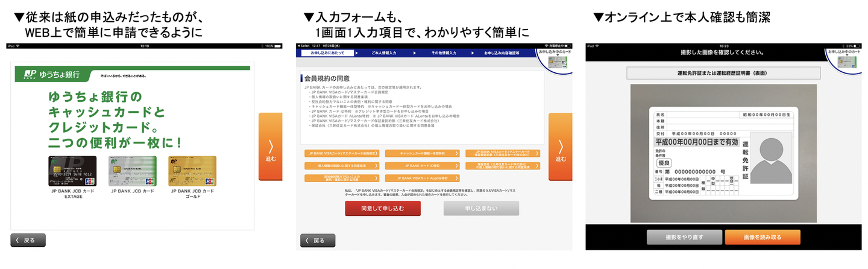Open JP BANK VISAカード/マスターカード会員規定
868x269 pixels.
(342, 154)
